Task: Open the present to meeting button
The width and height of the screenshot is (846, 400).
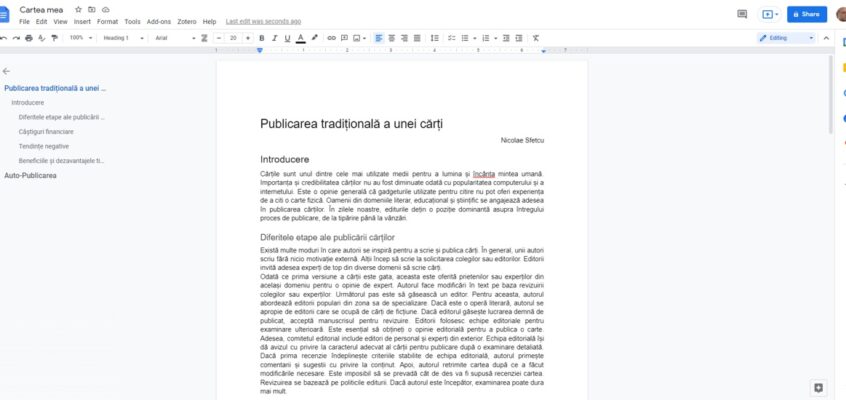Action: (x=769, y=15)
